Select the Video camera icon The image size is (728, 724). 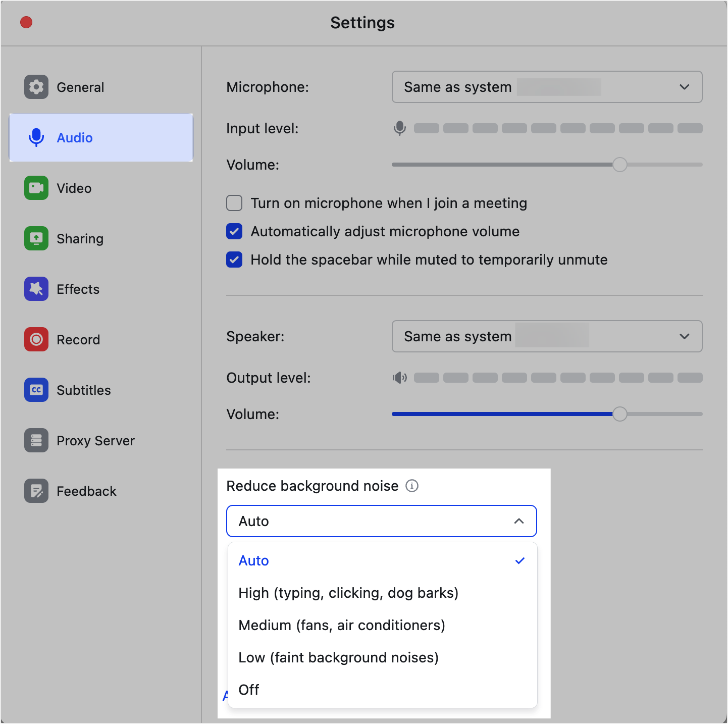(x=36, y=188)
